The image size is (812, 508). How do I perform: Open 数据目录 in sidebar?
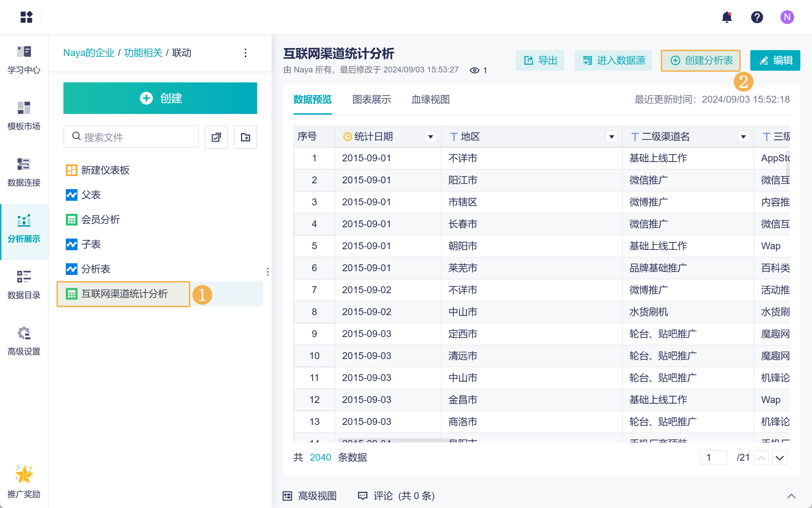[24, 286]
